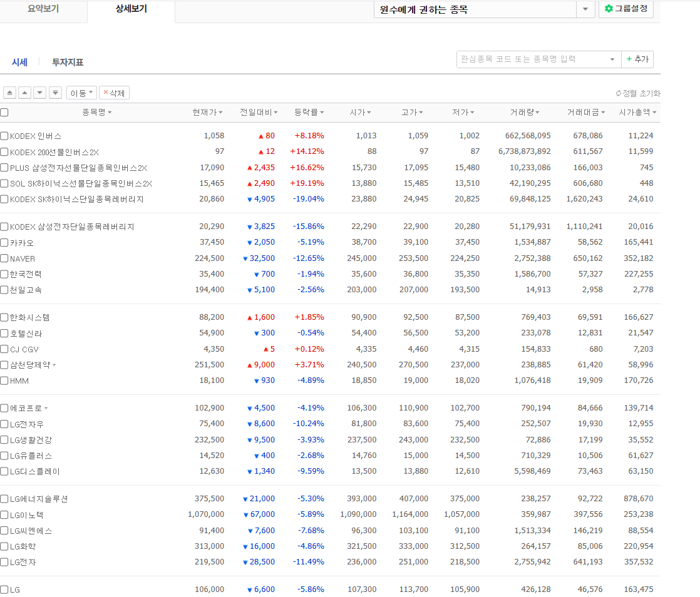Sort by 거래대금 column header
The height and width of the screenshot is (597, 700).
point(586,112)
